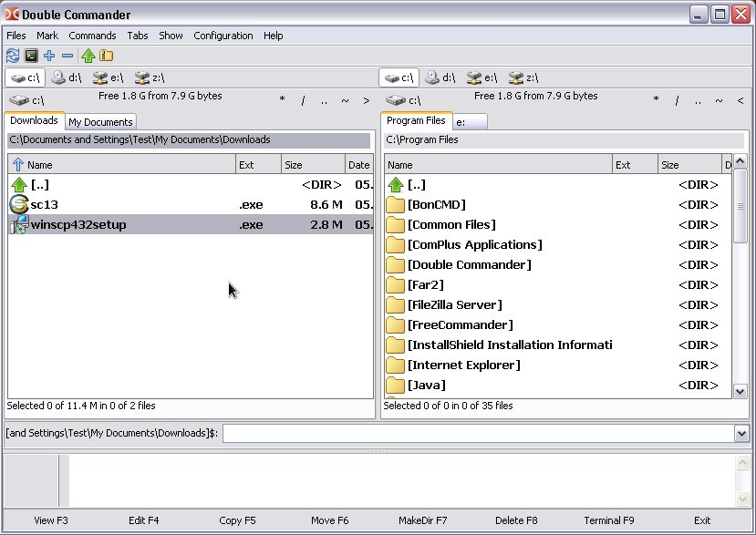Click the yellow folder toolbar icon
Viewport: 756px width, 535px height.
coord(106,56)
